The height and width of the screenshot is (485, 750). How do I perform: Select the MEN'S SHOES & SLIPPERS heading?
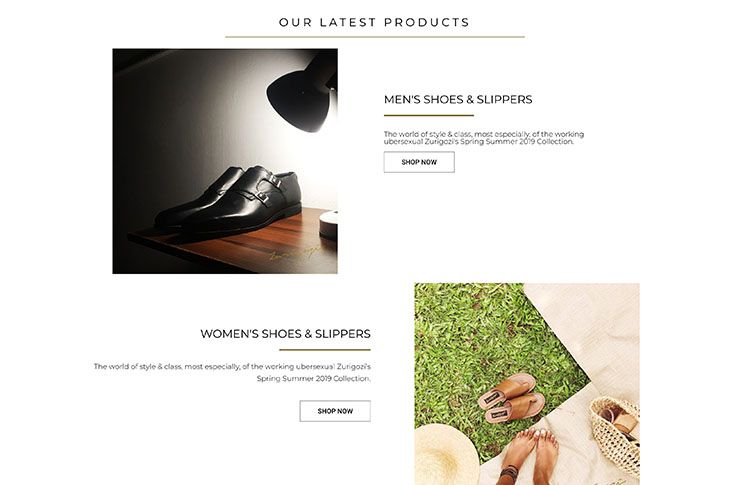458,99
